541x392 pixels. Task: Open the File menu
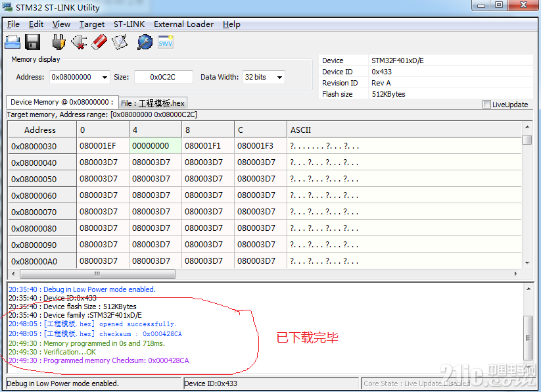[x=13, y=24]
